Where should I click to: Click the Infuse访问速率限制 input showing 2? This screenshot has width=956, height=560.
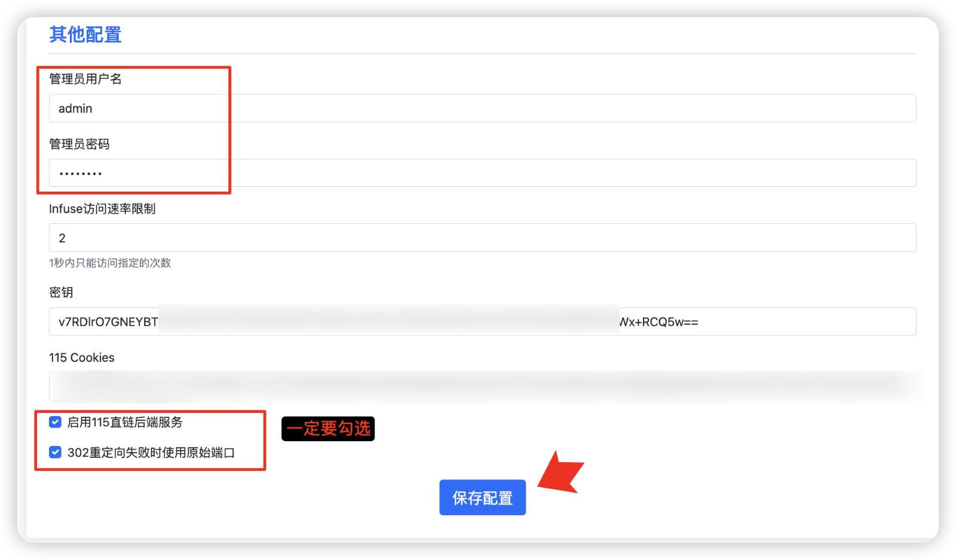(482, 238)
